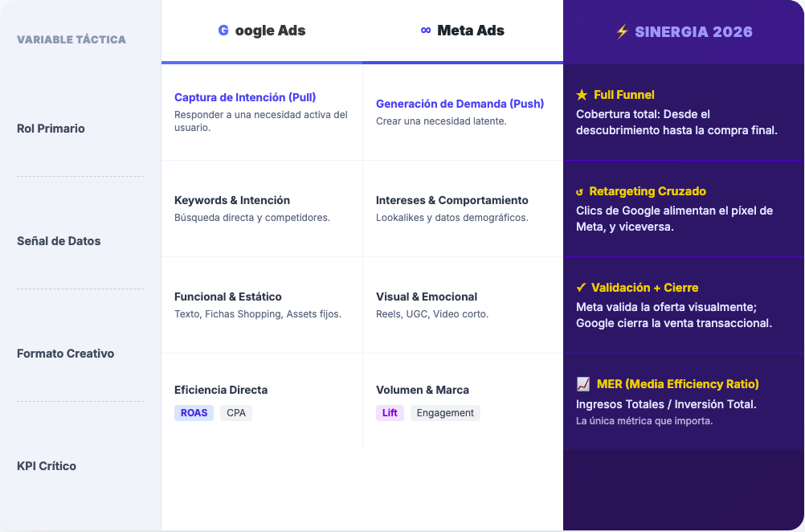Viewport: 805px width, 532px height.
Task: Click 'La única métrica que importa.' text
Action: pyautogui.click(x=644, y=421)
